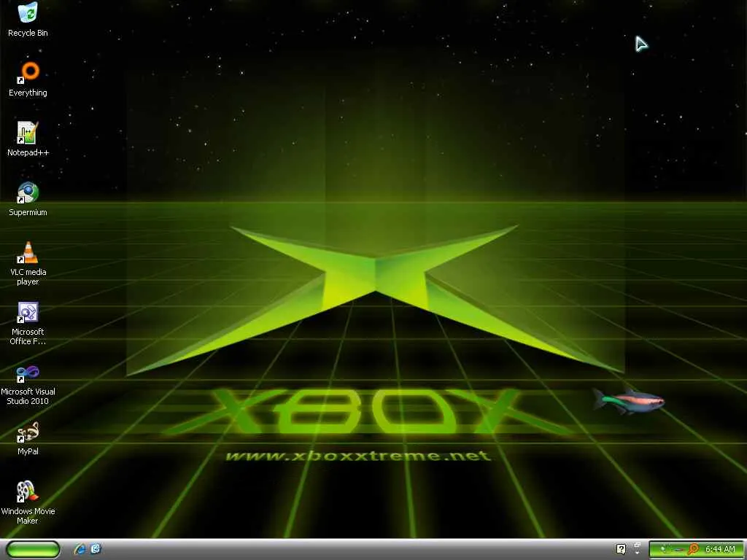The image size is (747, 560).
Task: Click the 6:44 AM taskbar clock
Action: (720, 549)
